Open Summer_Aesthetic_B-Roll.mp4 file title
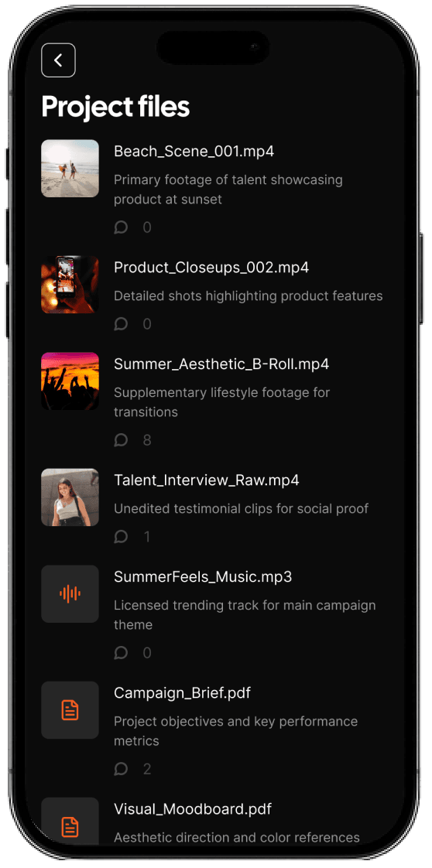Image resolution: width=432 pixels, height=868 pixels. 221,364
